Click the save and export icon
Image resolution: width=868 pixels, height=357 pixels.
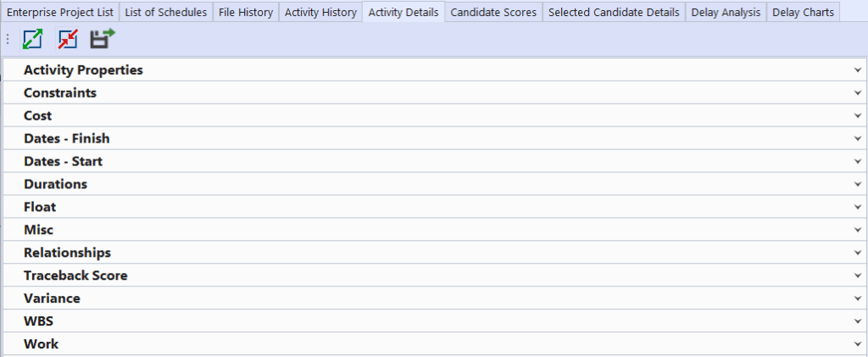point(103,39)
